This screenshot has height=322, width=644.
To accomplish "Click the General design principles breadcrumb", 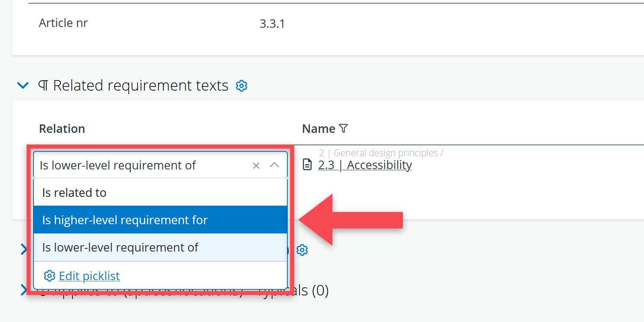I will (385, 153).
